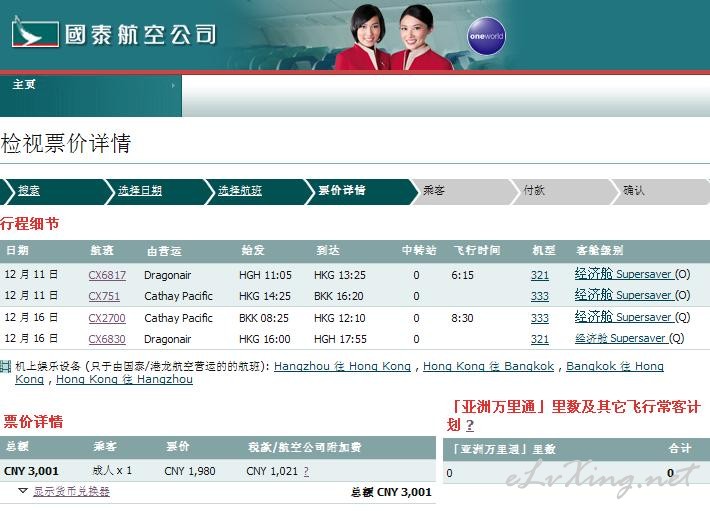Click the 「亚洲万里通」里数 table header

click(504, 449)
